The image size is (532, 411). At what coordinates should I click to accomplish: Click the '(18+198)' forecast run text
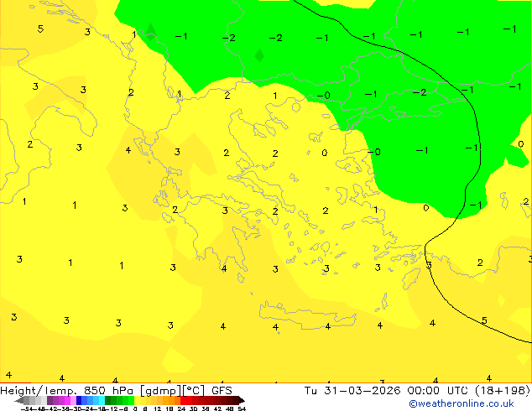[503, 391]
